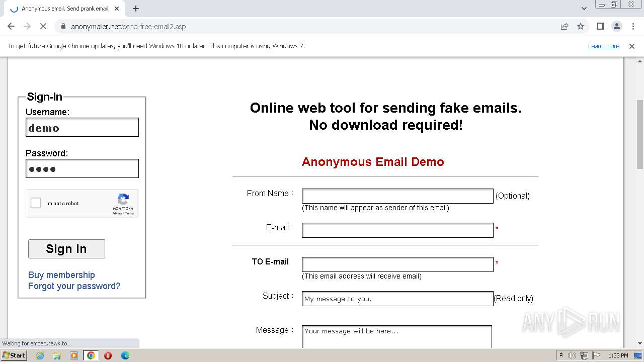Bookmark this page with the star icon

click(581, 26)
